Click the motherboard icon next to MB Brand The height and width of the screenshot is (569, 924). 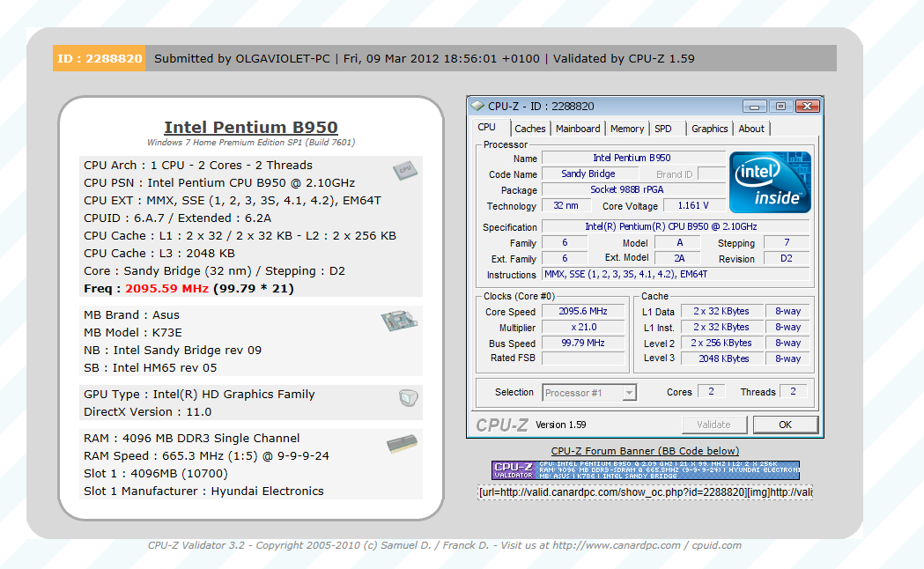[x=399, y=321]
